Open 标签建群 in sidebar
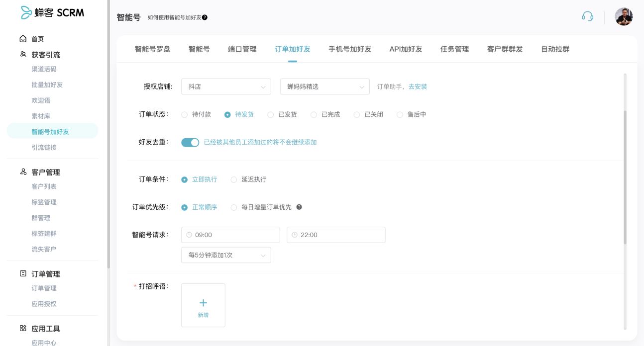The width and height of the screenshot is (644, 346). pos(44,234)
